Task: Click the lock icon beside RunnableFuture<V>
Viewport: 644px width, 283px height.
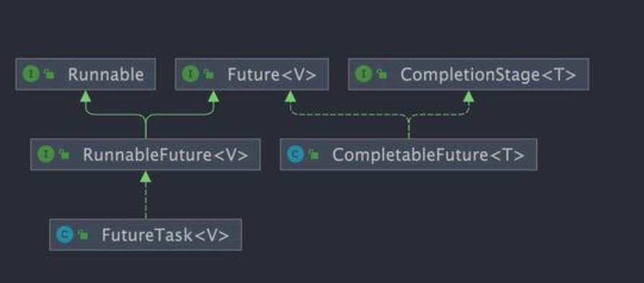Action: pos(64,154)
